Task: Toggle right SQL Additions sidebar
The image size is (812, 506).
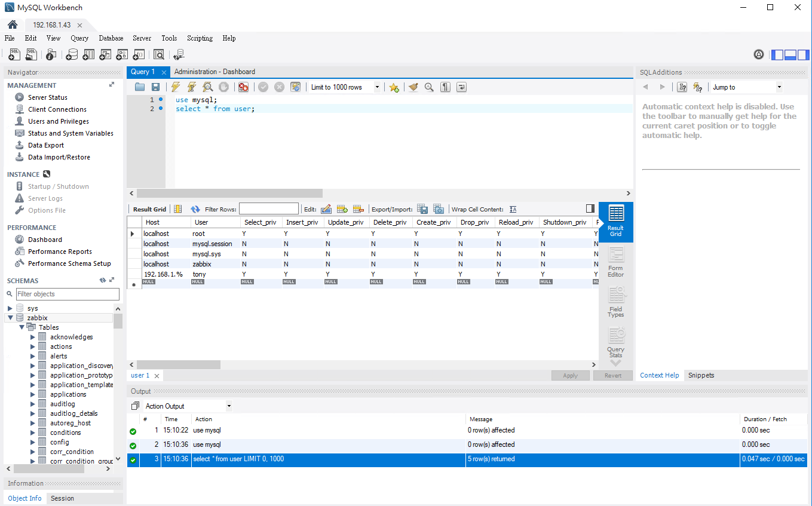Action: click(x=802, y=55)
